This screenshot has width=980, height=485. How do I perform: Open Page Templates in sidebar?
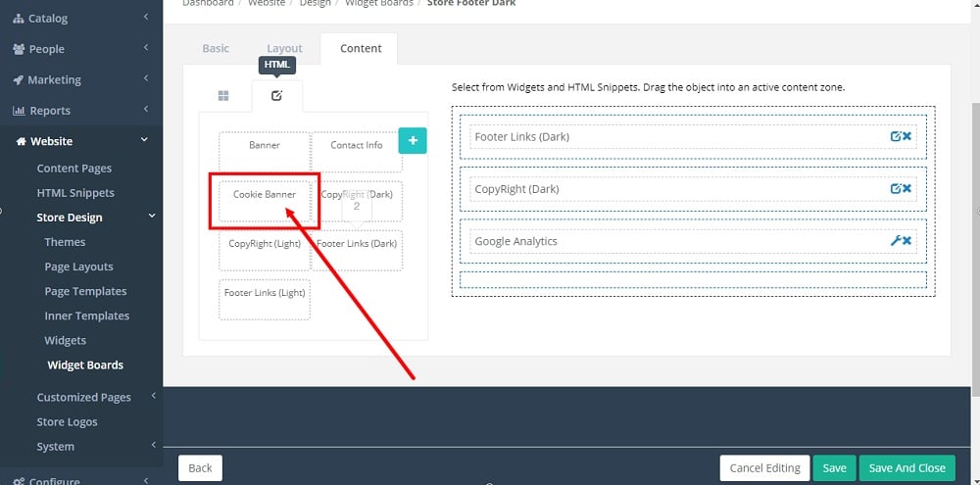85,291
